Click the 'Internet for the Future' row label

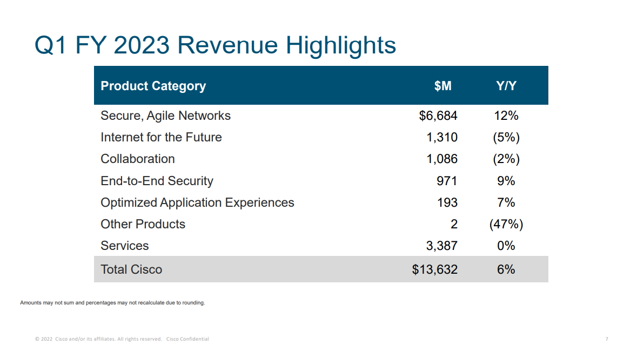coord(161,137)
